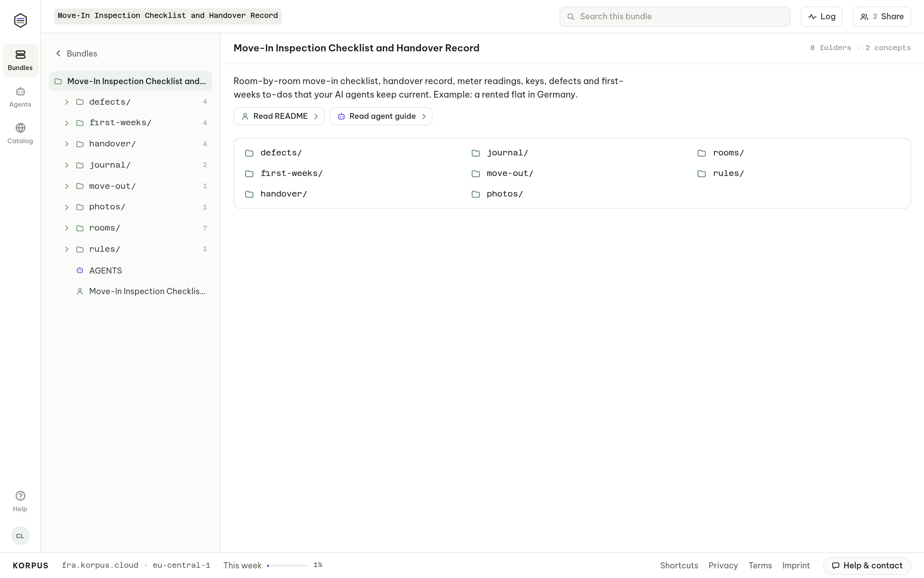Open the Imprint footer link
The image size is (924, 578).
click(796, 565)
